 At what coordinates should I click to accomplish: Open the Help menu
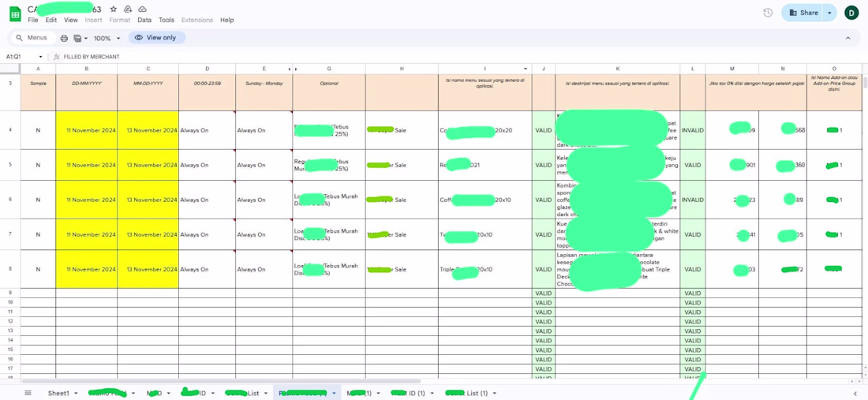[x=227, y=20]
